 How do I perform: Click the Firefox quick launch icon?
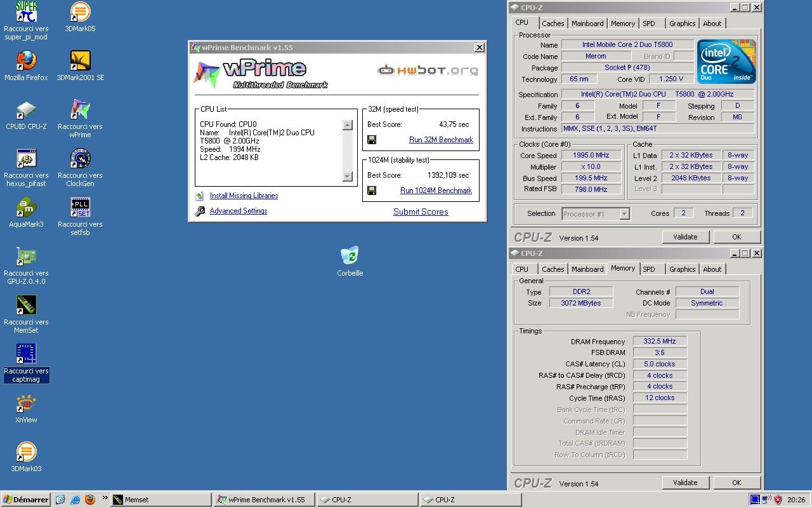click(x=90, y=500)
